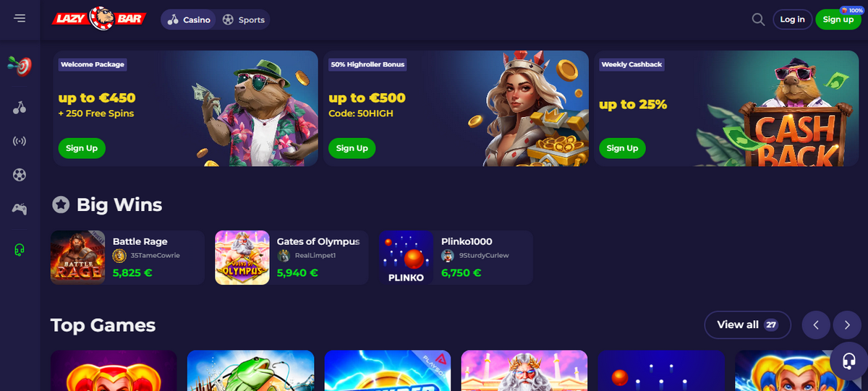Screen dimensions: 868x391
Task: Sign Up on the 50% Highroller Bonus banner
Action: (x=352, y=148)
